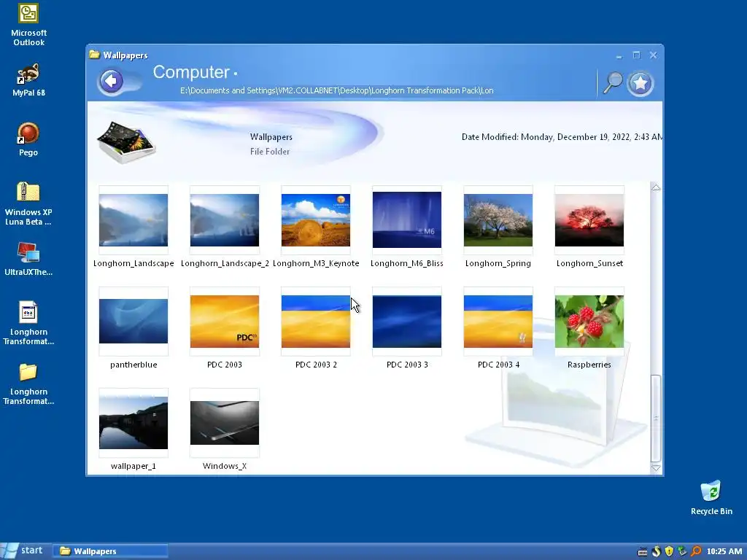This screenshot has width=747, height=560.
Task: Click the orange magnifier tray icon
Action: [696, 551]
